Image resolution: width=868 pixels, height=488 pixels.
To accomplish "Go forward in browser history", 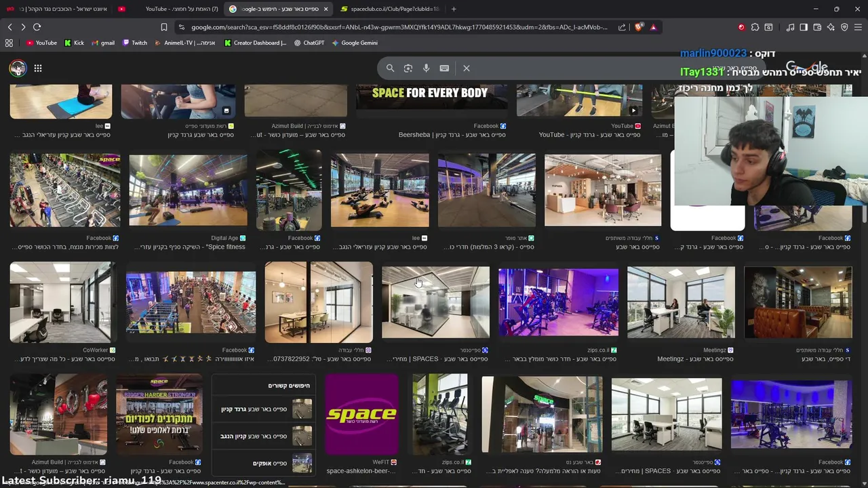I will [x=23, y=27].
